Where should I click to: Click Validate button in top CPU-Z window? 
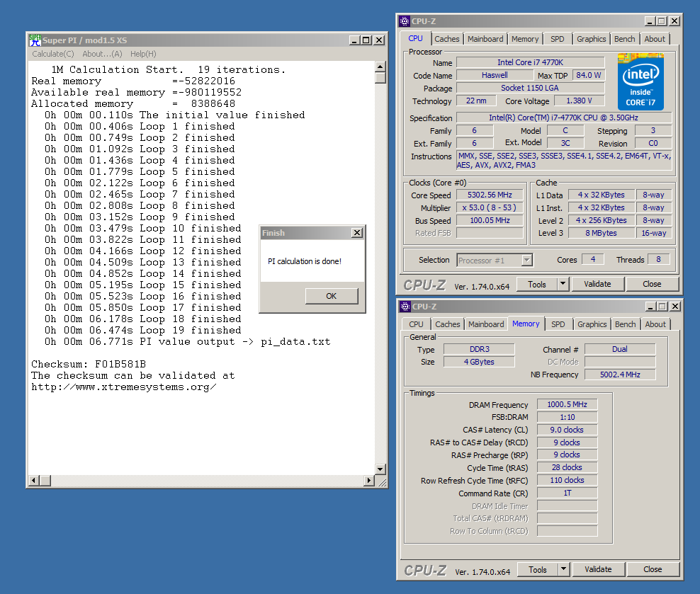[597, 284]
